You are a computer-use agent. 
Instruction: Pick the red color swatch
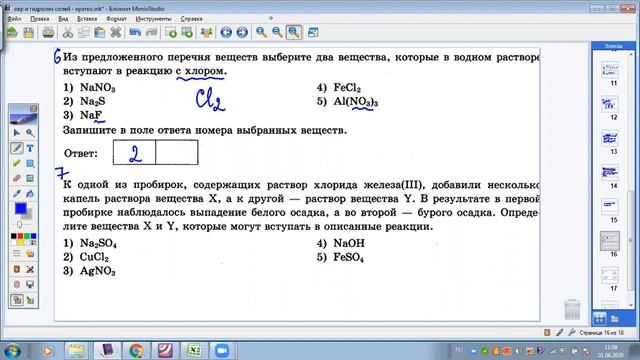(x=20, y=236)
